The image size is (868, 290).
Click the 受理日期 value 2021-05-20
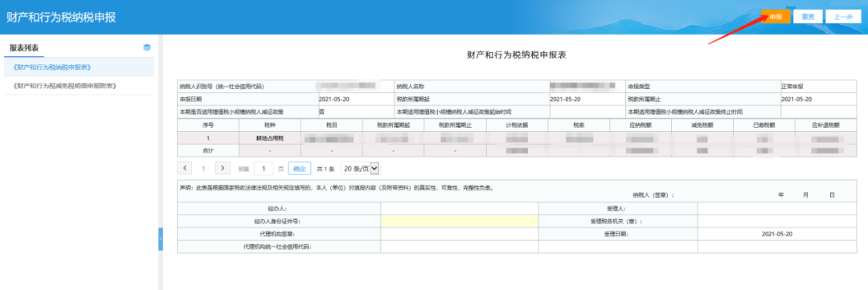tap(776, 234)
